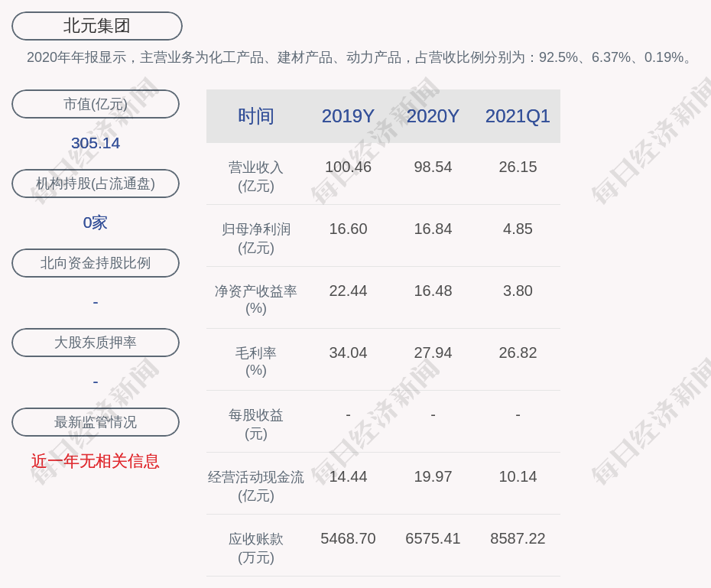The width and height of the screenshot is (711, 588).
Task: Click the 净资产收益率(%) row label
Action: point(255,300)
